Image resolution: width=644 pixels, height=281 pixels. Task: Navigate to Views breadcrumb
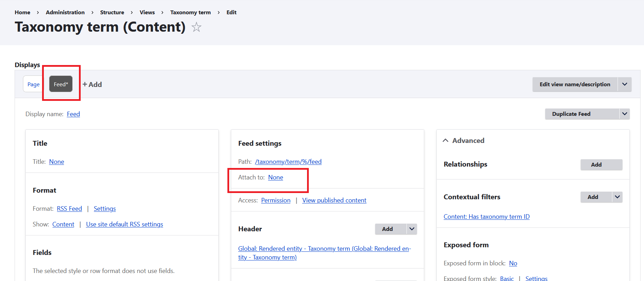pyautogui.click(x=147, y=12)
